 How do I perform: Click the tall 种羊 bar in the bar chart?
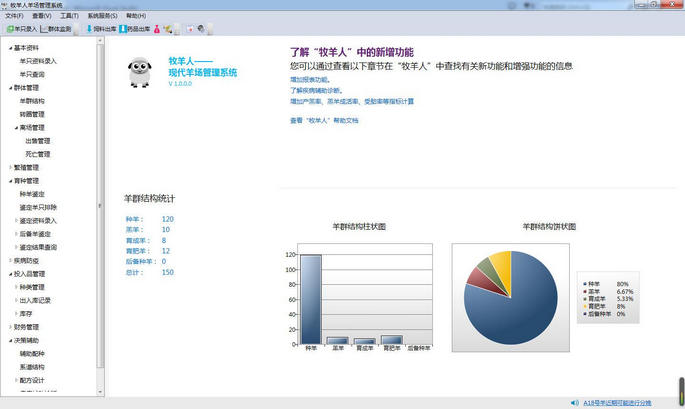311,300
